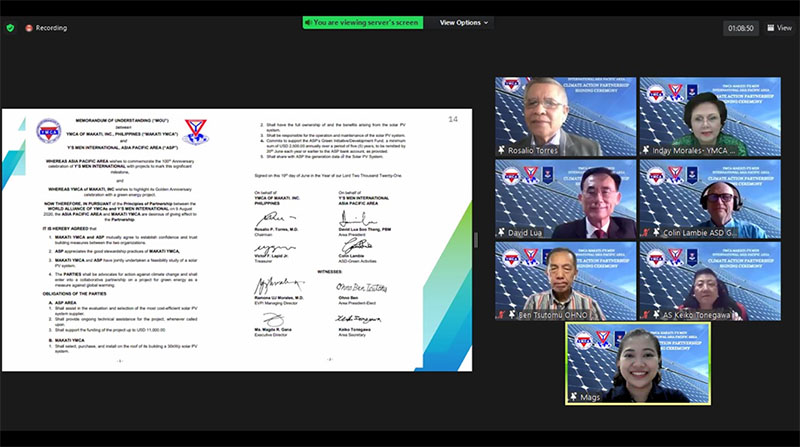Click the muted microphone icon on AS Keiko Tonegawa tile
This screenshot has height=447, width=800.
click(x=646, y=315)
